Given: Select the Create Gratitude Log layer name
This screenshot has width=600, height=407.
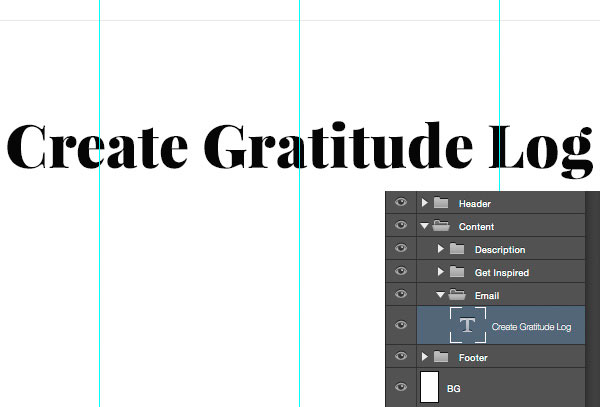Looking at the screenshot, I should coord(532,327).
